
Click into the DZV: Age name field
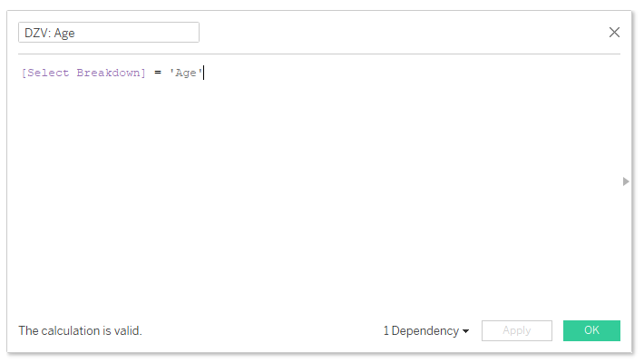(109, 32)
